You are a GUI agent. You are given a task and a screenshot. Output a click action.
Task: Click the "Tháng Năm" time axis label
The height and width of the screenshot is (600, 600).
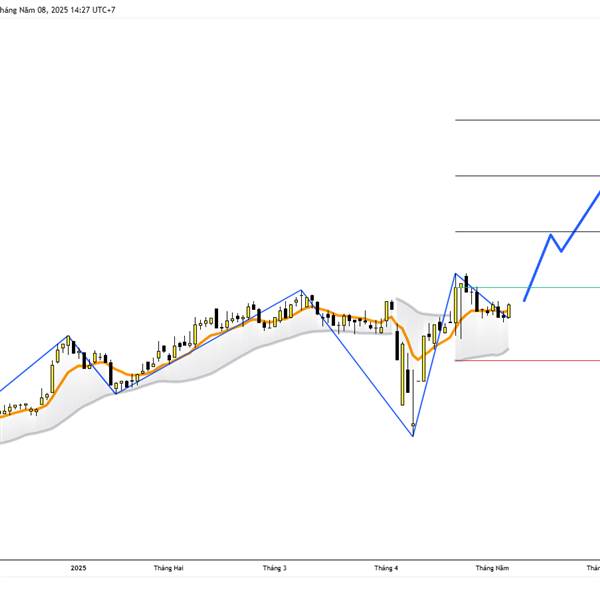pos(492,568)
